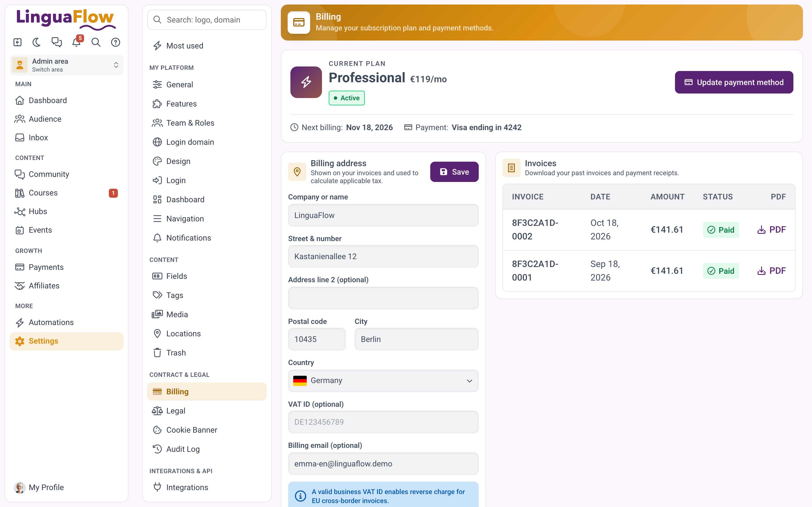Toggle dark mode moon icon
Viewport: 812px width, 507px height.
click(x=37, y=42)
